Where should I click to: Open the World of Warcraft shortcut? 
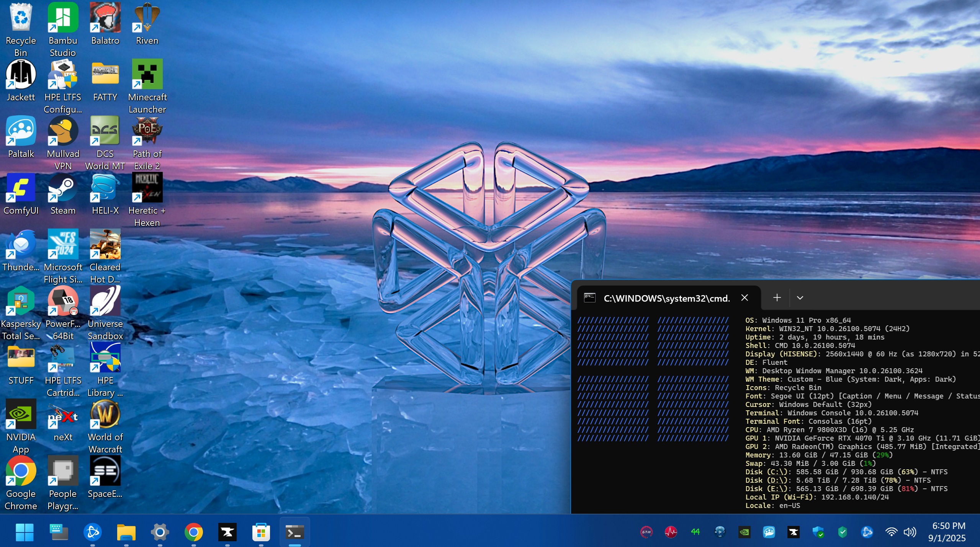(x=105, y=415)
